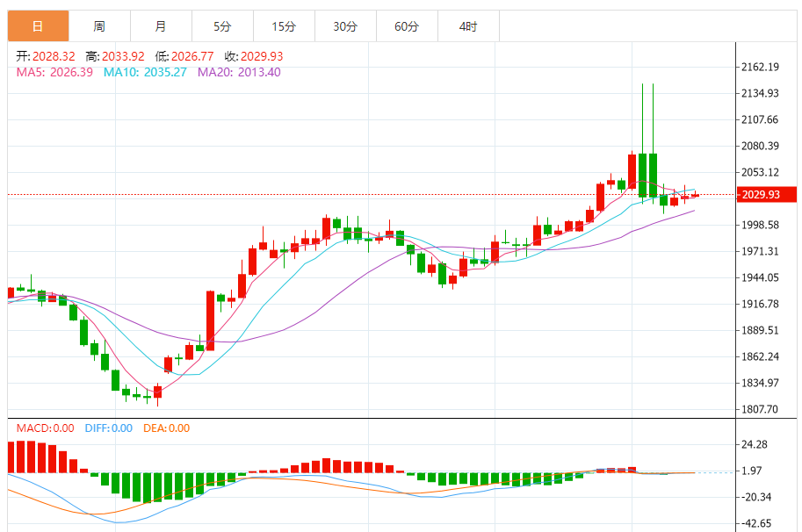Click the 1807.70 price axis label
The width and height of the screenshot is (802, 532).
pos(760,409)
